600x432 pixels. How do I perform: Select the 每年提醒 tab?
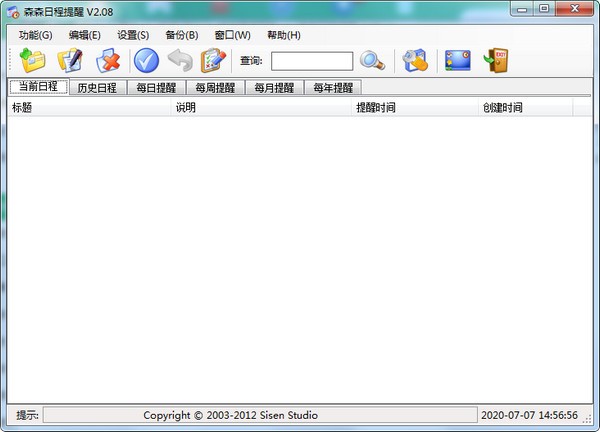click(x=332, y=87)
